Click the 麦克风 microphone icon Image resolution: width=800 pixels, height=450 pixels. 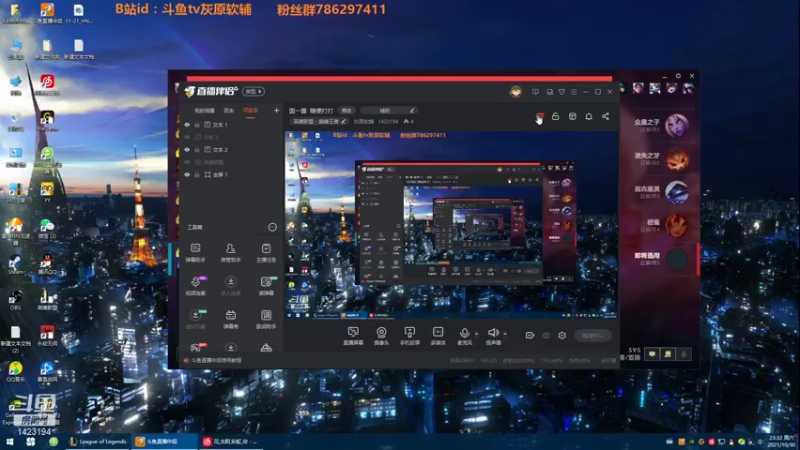click(464, 333)
